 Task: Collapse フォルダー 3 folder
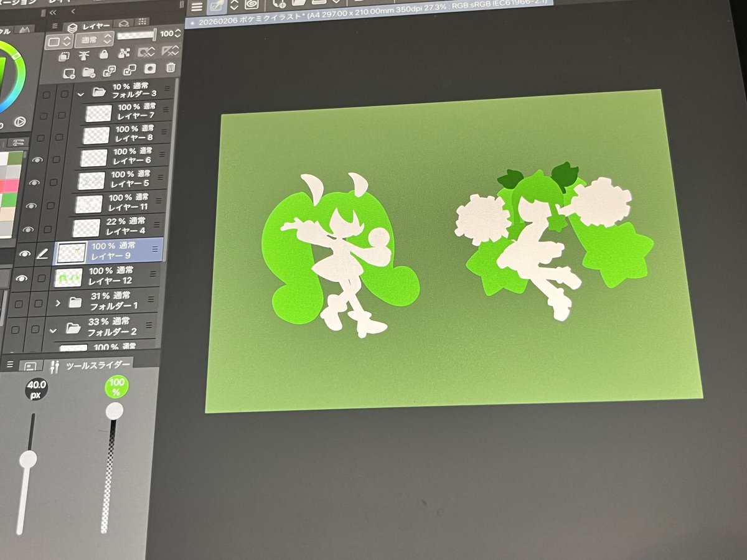(80, 94)
